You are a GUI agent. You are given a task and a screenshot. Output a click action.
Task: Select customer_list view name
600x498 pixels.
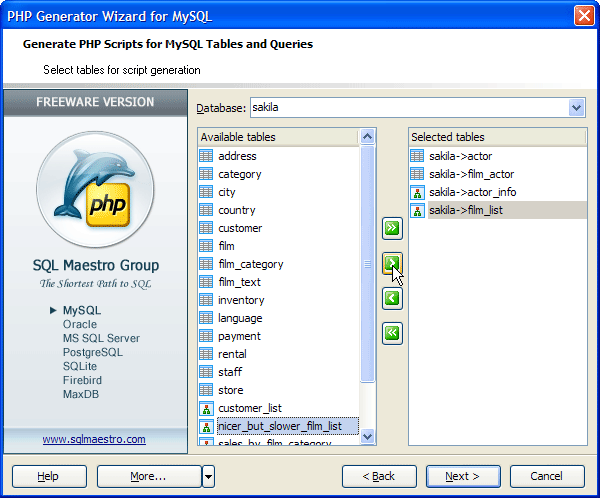point(250,408)
